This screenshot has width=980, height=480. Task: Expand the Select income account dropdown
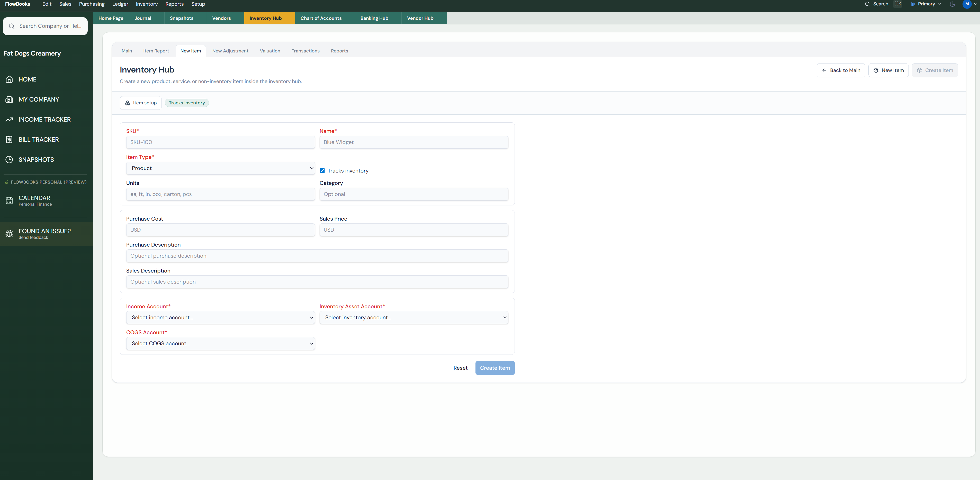point(220,318)
